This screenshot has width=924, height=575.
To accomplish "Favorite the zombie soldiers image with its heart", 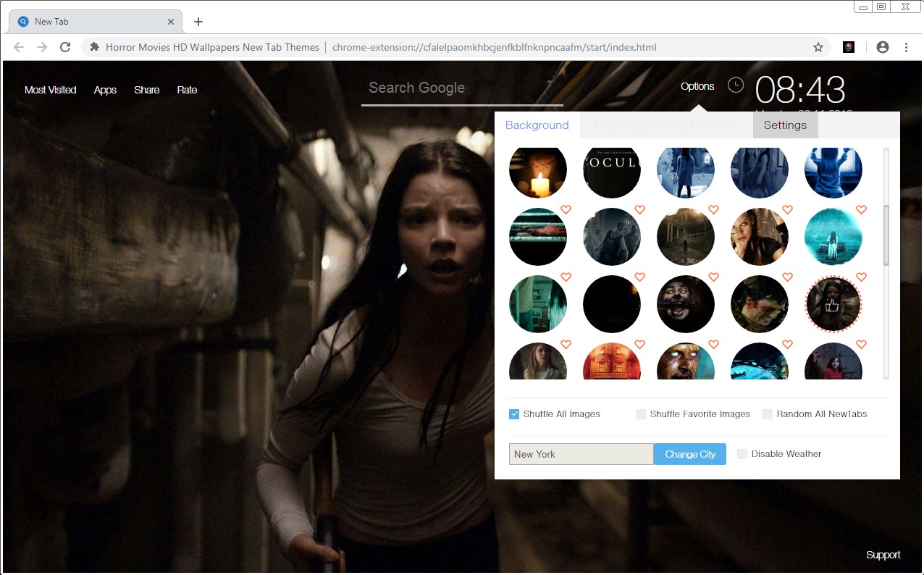I will [x=640, y=210].
